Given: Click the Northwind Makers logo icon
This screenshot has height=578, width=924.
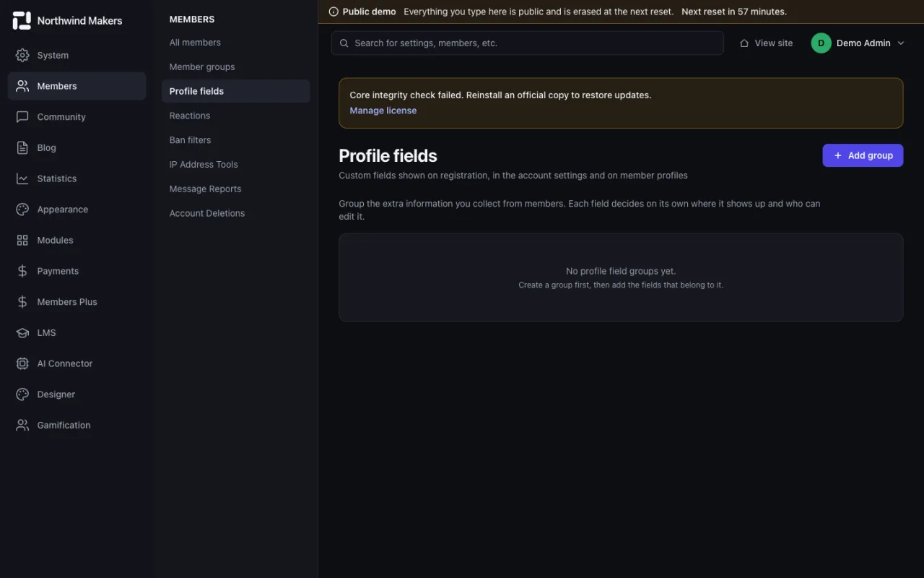Looking at the screenshot, I should [22, 20].
